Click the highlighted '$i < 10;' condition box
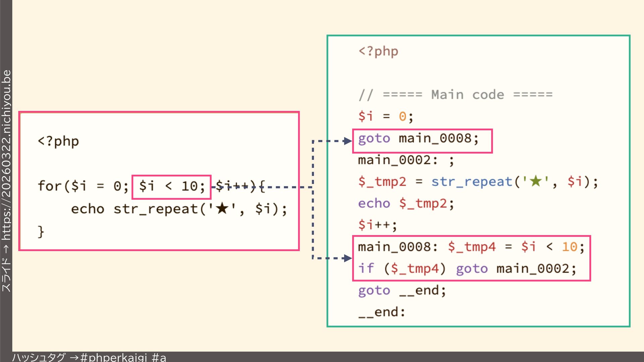The height and width of the screenshot is (362, 644). 171,187
